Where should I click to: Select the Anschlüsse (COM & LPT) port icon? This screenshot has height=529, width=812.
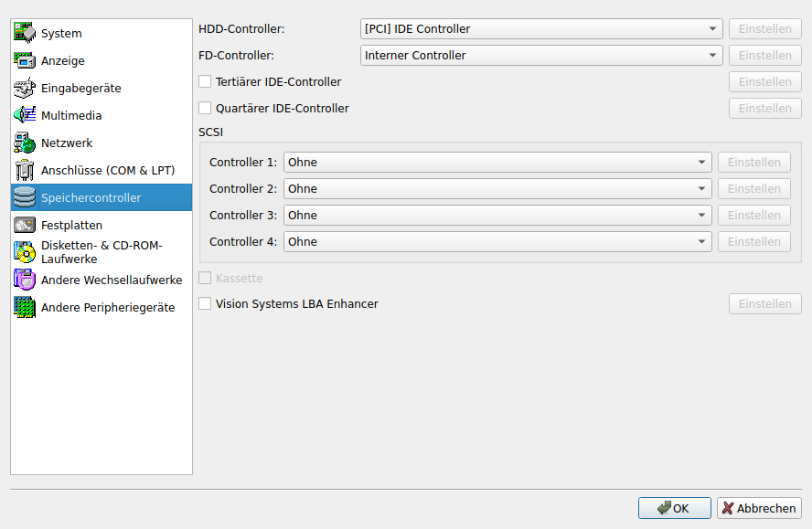[x=25, y=170]
